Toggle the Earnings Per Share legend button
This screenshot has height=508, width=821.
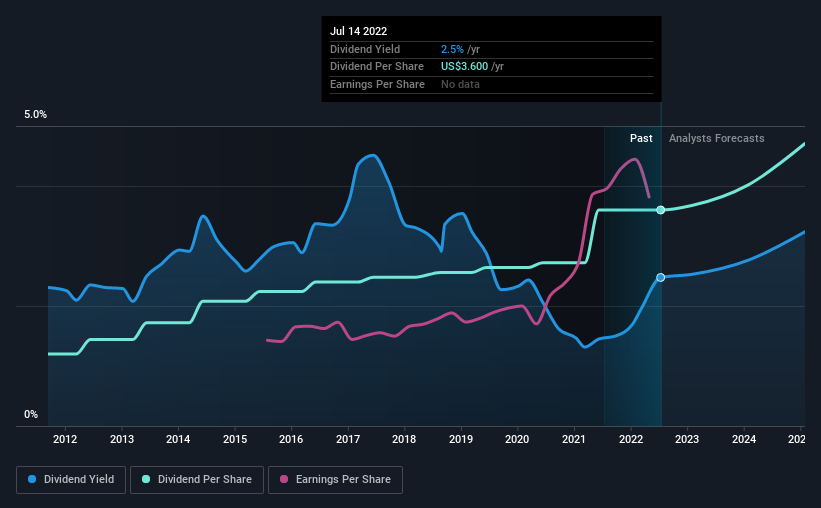point(335,480)
